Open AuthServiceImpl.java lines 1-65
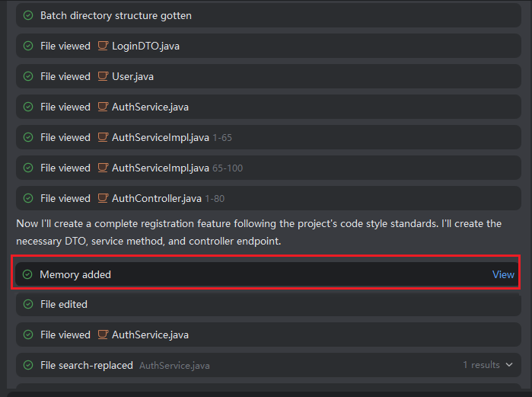Image resolution: width=532 pixels, height=397 pixels. pos(160,137)
